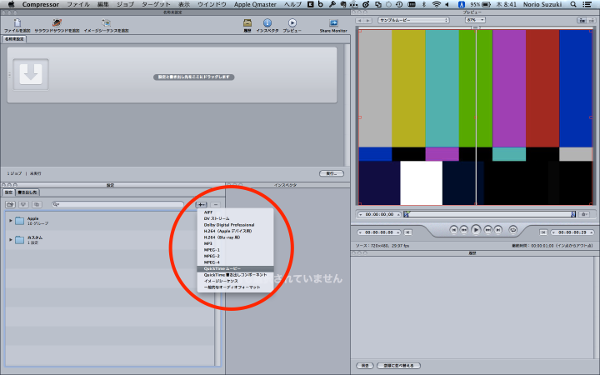Expand the Custom (カスタム) settings folder
The height and width of the screenshot is (375, 600).
pos(11,240)
